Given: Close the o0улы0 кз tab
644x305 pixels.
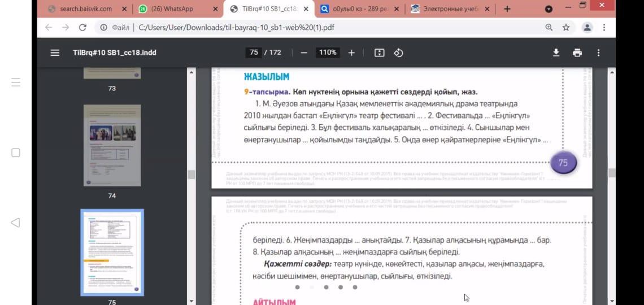Looking at the screenshot, I should 397,9.
